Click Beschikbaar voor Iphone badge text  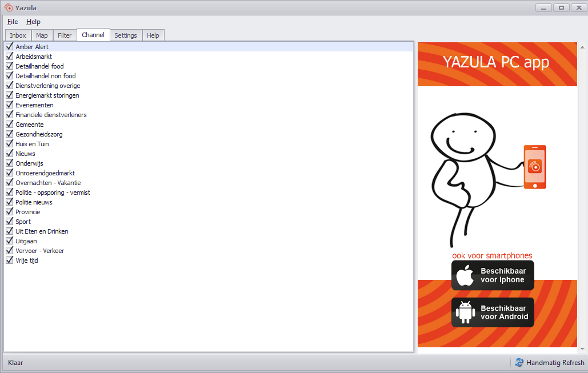[503, 275]
